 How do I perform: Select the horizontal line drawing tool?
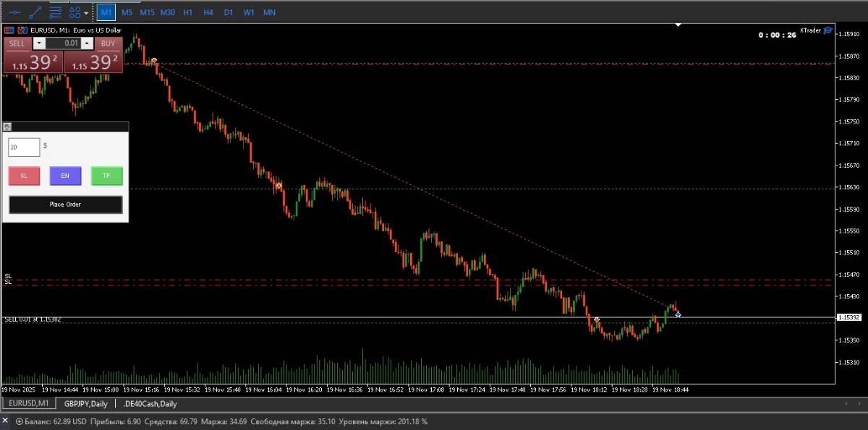[15, 12]
